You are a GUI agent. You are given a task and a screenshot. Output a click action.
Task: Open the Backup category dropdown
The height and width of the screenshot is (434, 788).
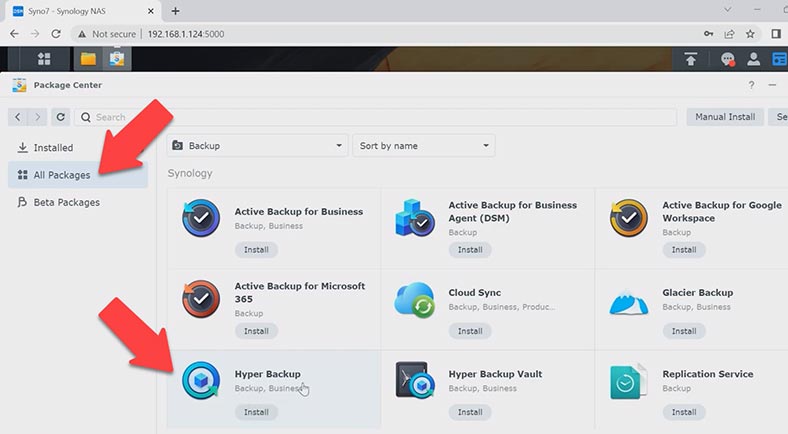coord(257,146)
